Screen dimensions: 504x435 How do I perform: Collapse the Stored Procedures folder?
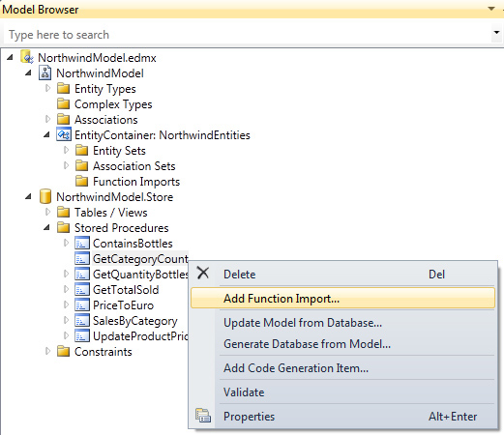(47, 227)
